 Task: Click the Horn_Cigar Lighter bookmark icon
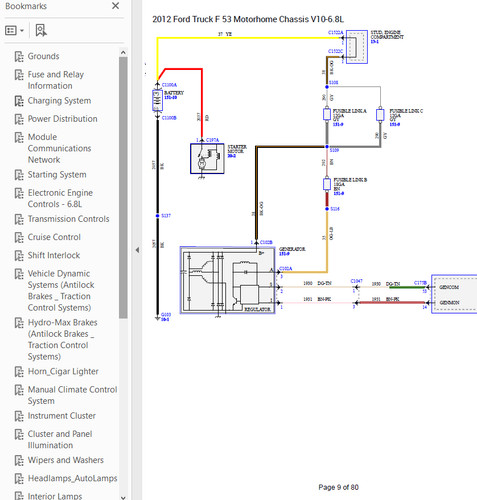pos(19,372)
